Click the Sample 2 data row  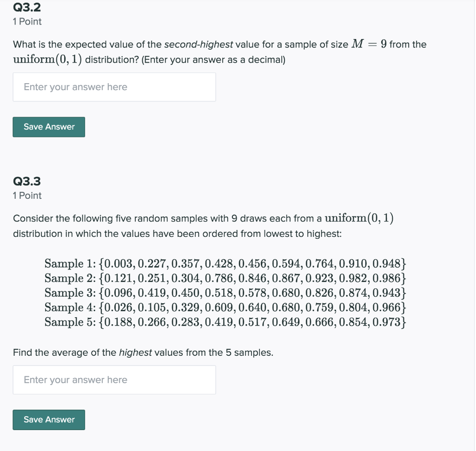(x=225, y=278)
